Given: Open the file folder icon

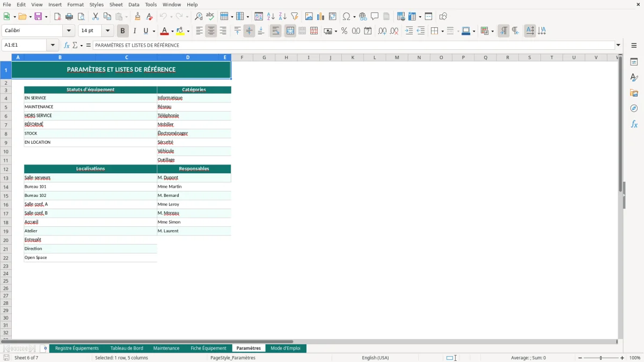Looking at the screenshot, I should tap(21, 17).
